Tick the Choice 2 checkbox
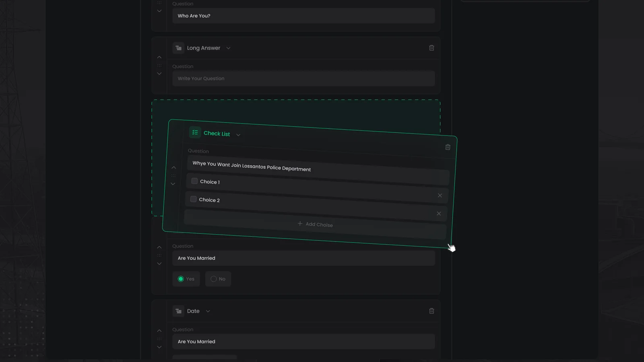 [193, 199]
